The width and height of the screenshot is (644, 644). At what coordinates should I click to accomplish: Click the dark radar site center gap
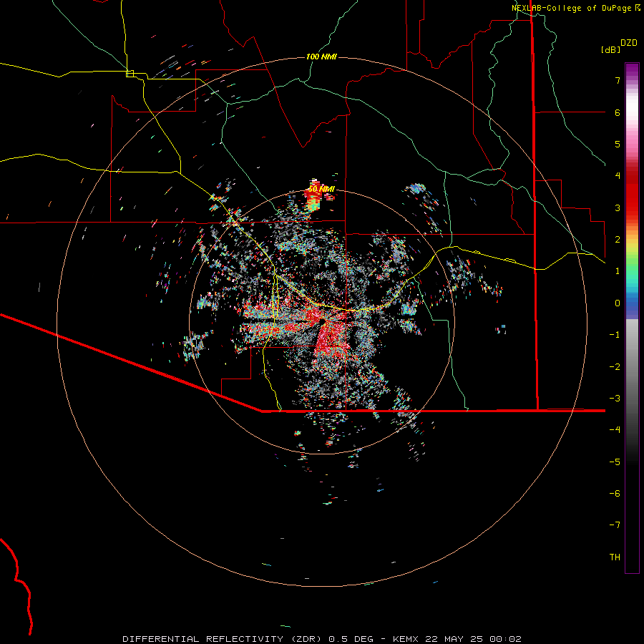(322, 321)
